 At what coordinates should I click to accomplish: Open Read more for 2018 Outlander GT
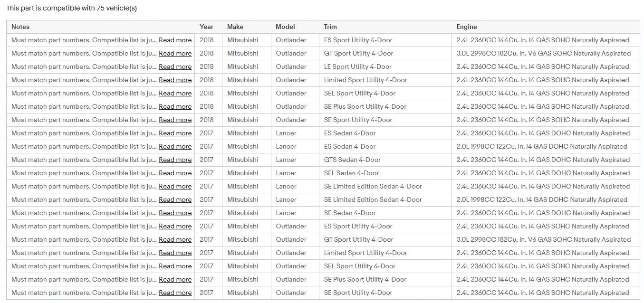[x=175, y=54]
